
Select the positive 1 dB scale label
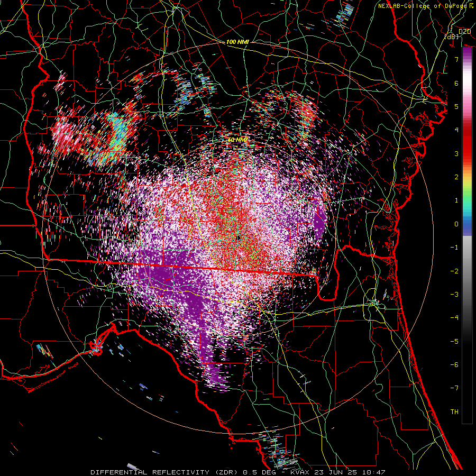pyautogui.click(x=456, y=200)
